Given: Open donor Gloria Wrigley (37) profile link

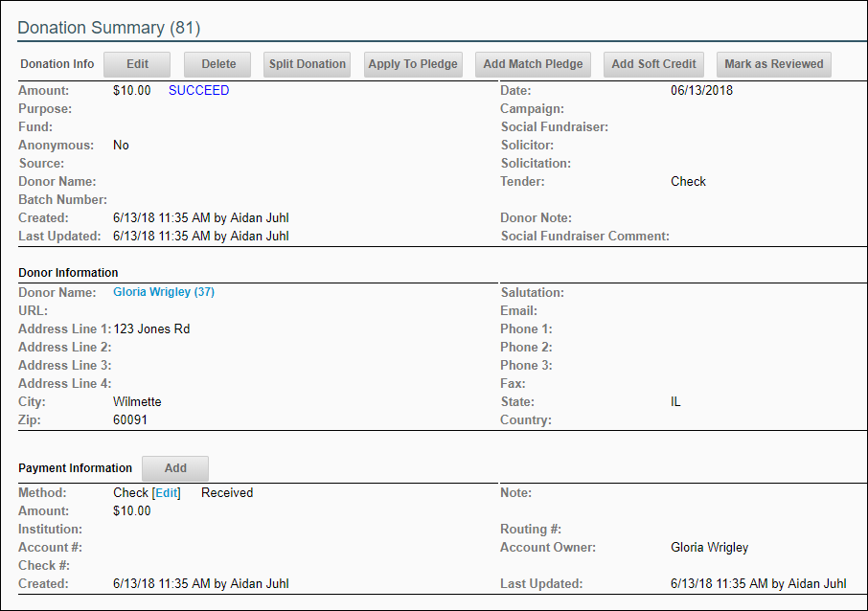Looking at the screenshot, I should [164, 292].
